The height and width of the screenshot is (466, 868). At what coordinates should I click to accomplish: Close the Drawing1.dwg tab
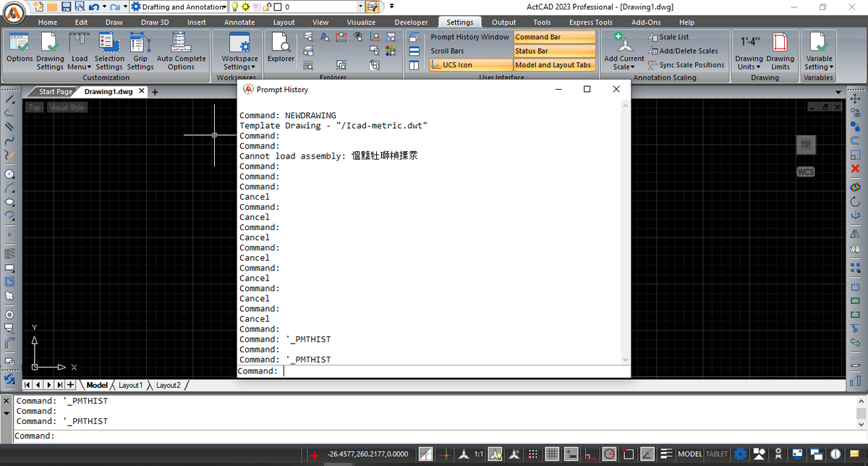point(142,91)
